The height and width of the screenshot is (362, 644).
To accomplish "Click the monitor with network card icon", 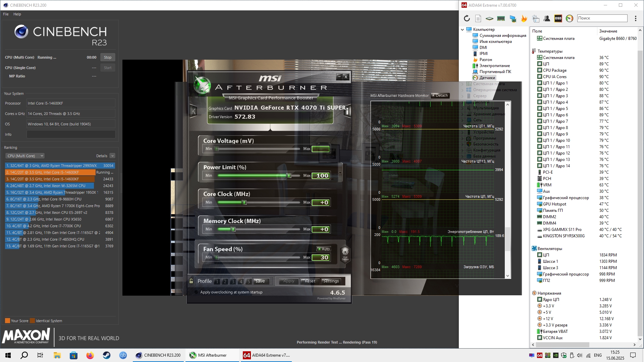I will 513,18.
